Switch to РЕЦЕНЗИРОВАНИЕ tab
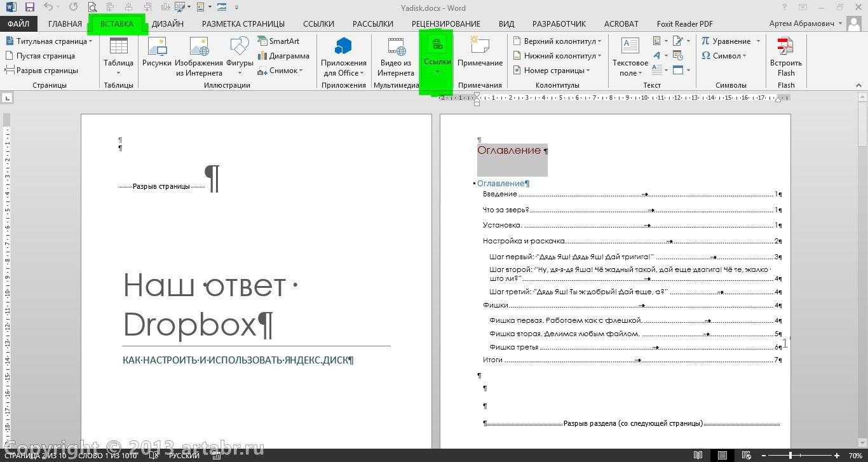This screenshot has height=462, width=868. (x=446, y=24)
